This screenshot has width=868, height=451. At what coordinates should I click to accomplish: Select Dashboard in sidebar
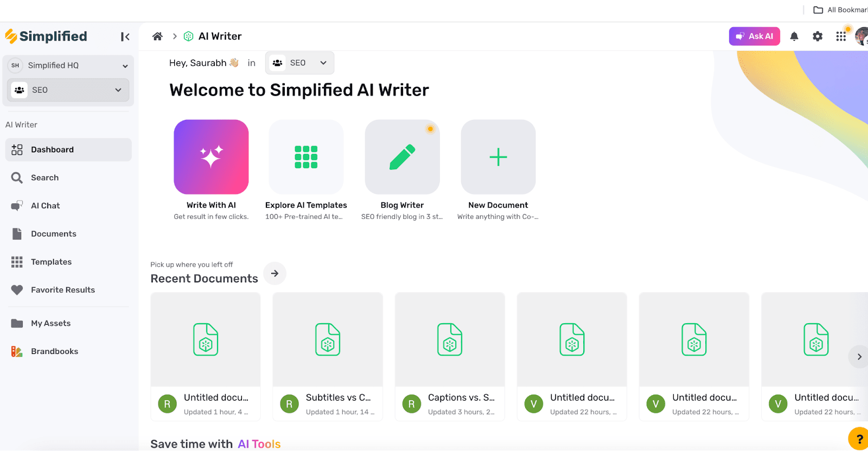[68, 150]
